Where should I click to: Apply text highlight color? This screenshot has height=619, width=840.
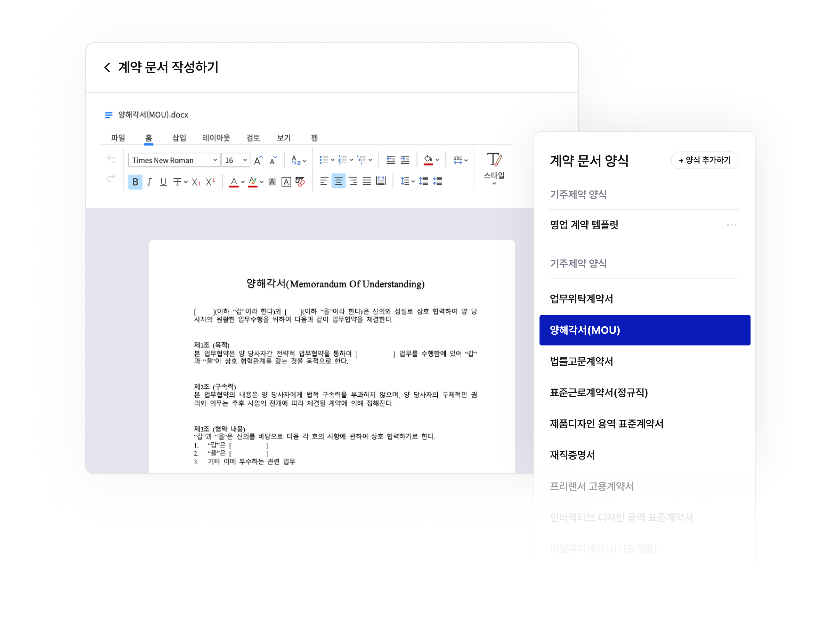point(253,182)
